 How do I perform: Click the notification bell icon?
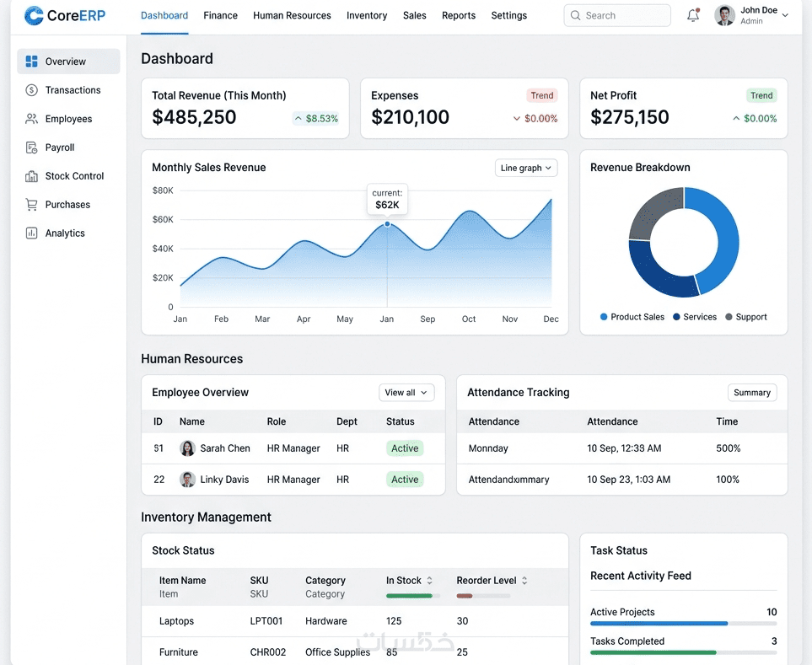pos(693,15)
